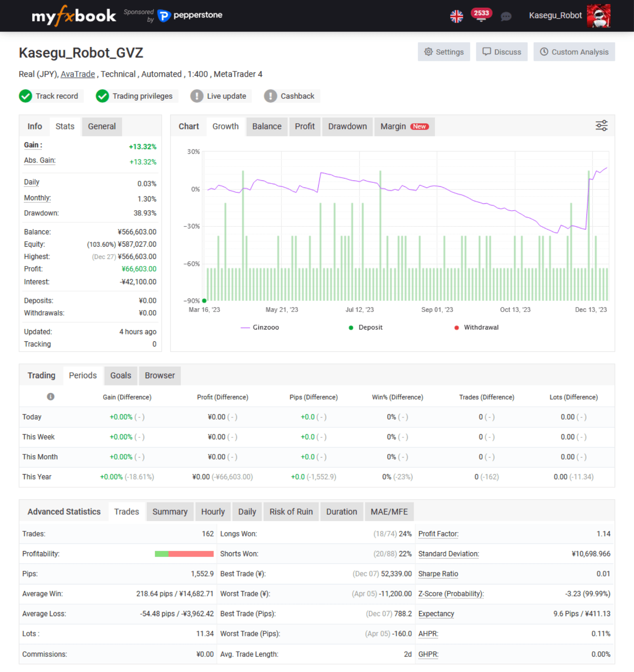Click the Z-Score (Probability) label
The width and height of the screenshot is (634, 672).
[x=451, y=594]
